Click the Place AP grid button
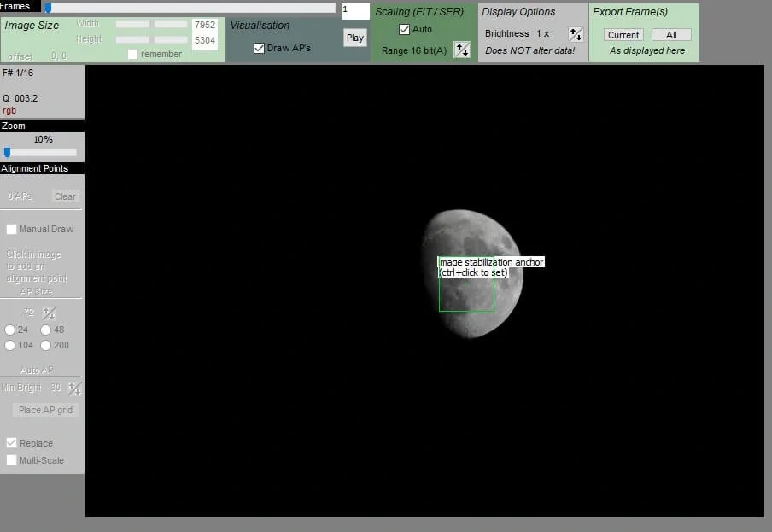 tap(46, 410)
